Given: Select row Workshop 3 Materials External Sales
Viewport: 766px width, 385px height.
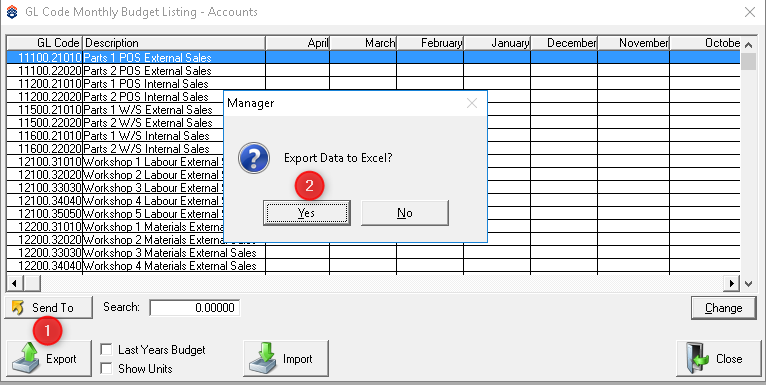Looking at the screenshot, I should (x=373, y=253).
